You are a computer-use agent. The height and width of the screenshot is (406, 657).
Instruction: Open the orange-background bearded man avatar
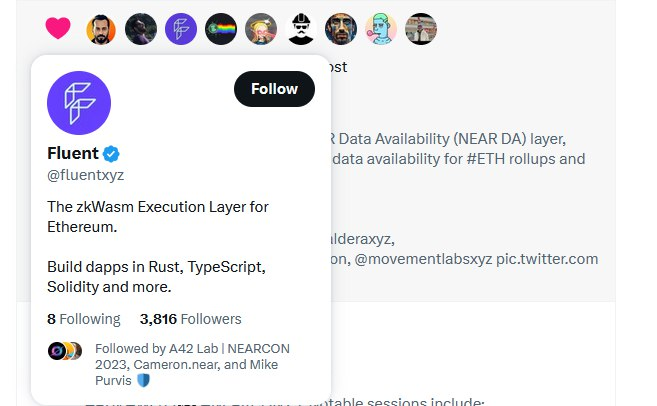pyautogui.click(x=101, y=29)
